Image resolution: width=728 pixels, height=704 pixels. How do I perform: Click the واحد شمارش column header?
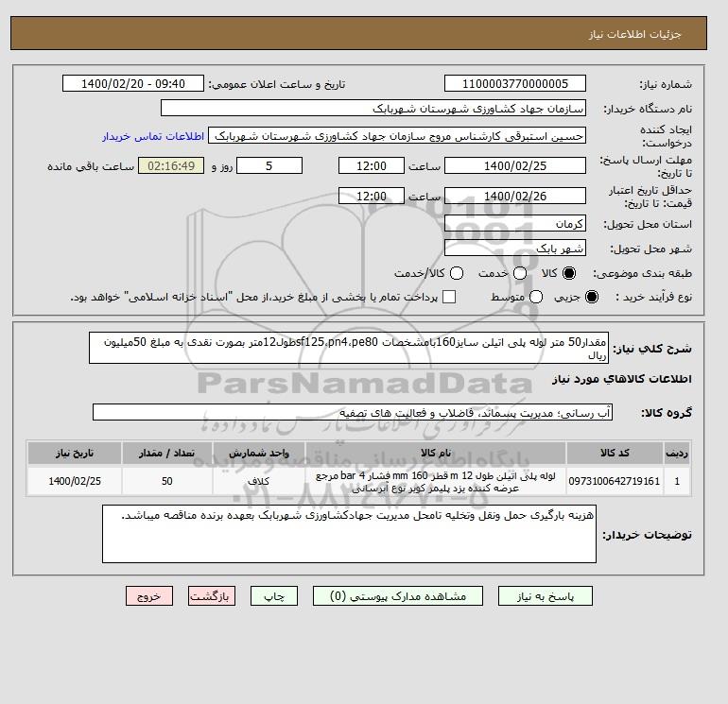pos(259,453)
